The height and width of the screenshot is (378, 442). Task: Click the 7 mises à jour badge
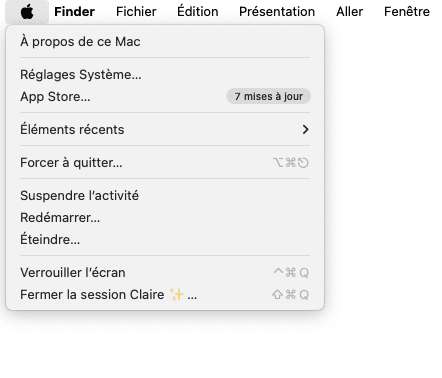tap(268, 96)
